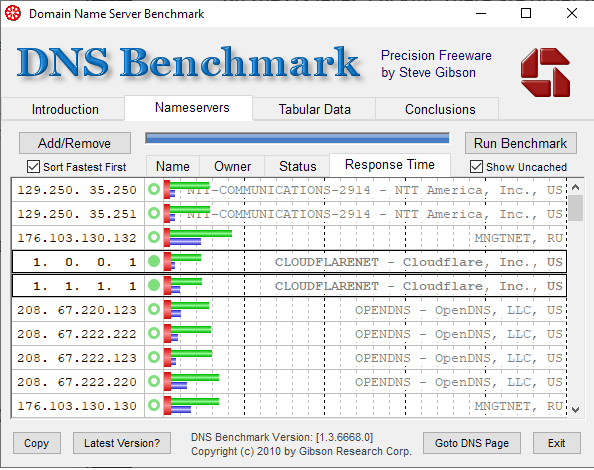This screenshot has width=594, height=470.
Task: Click status circle for 208.67.220.123
Action: [154, 309]
